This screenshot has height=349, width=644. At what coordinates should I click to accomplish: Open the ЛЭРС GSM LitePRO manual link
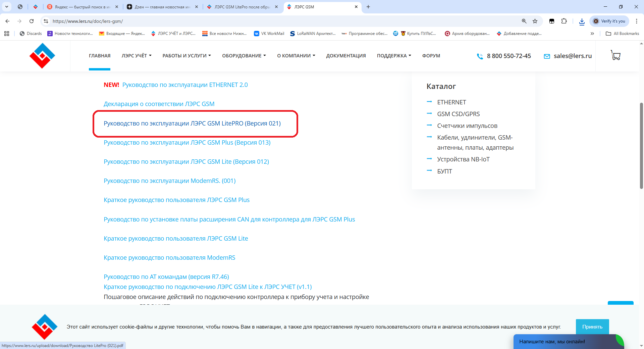(192, 123)
